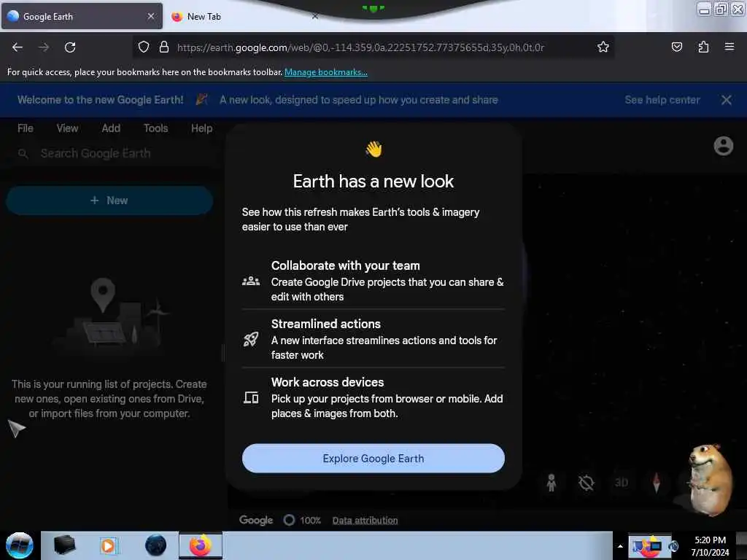Click Explore Google Earth button
This screenshot has width=747, height=560.
point(373,458)
